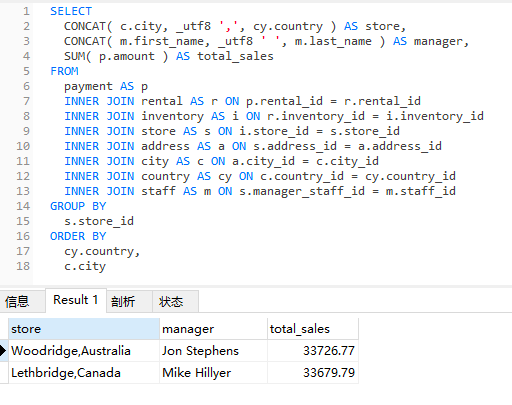Image resolution: width=512 pixels, height=405 pixels.
Task: Click m.last_name on line 3
Action: (333, 41)
